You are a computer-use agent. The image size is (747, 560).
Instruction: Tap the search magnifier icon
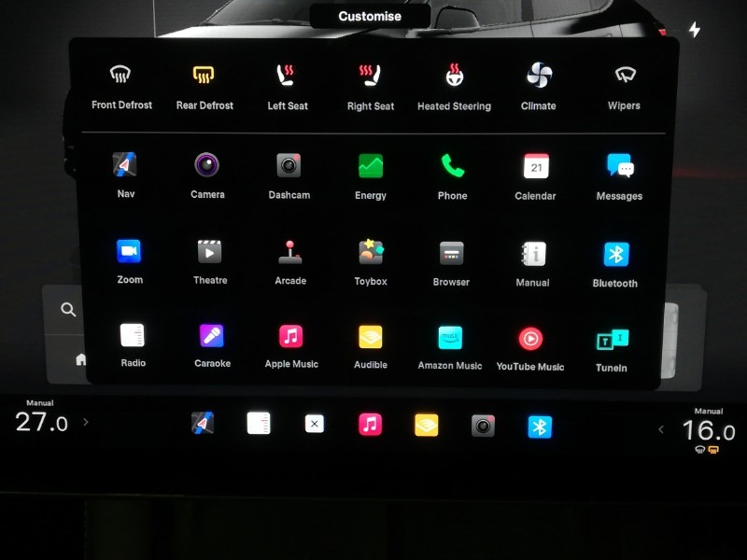pos(68,310)
